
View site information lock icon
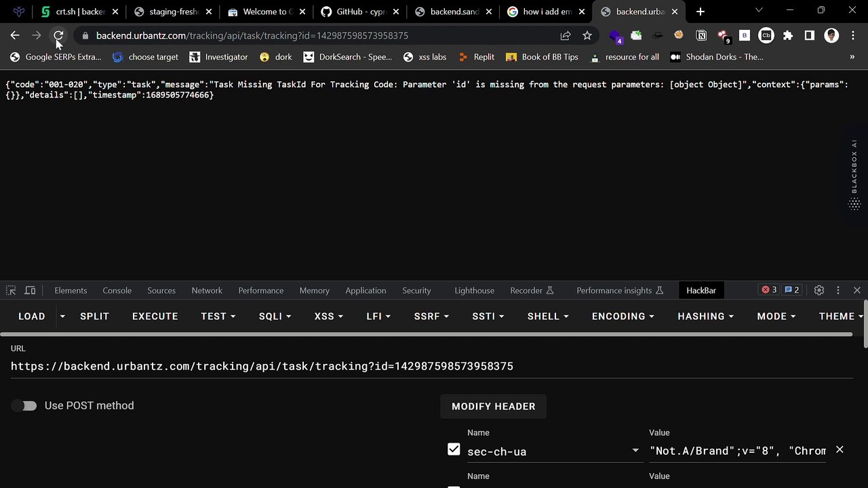click(x=84, y=35)
